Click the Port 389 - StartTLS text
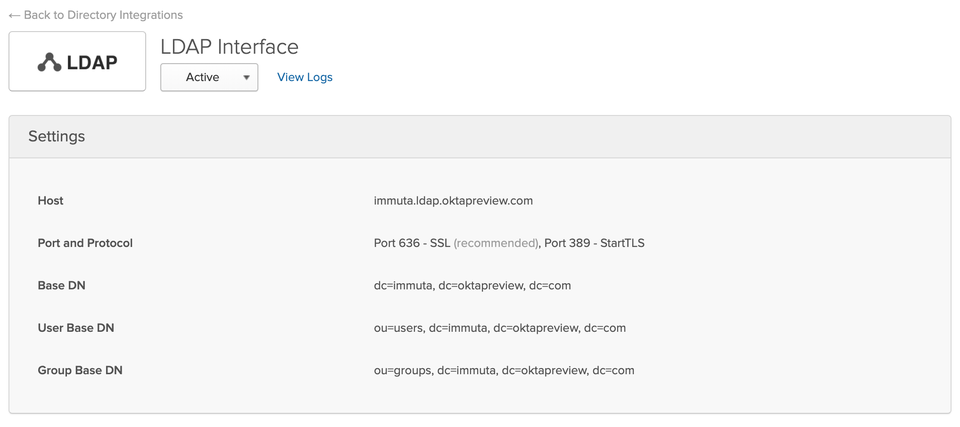 pyautogui.click(x=594, y=243)
